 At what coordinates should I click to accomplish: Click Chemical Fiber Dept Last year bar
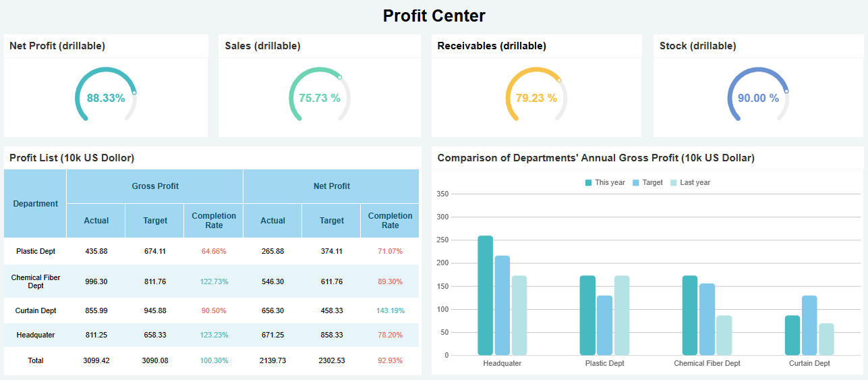pos(724,335)
